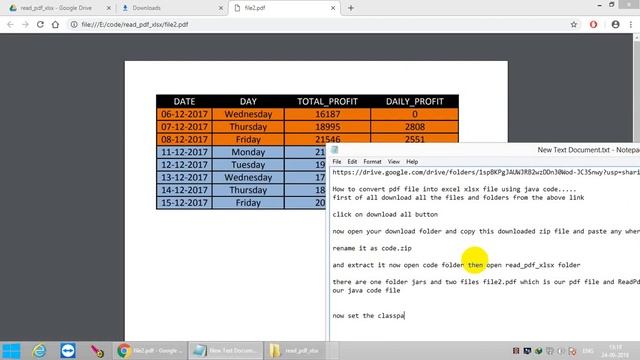
Task: Restore down the Chrome window
Action: pyautogui.click(x=611, y=5)
